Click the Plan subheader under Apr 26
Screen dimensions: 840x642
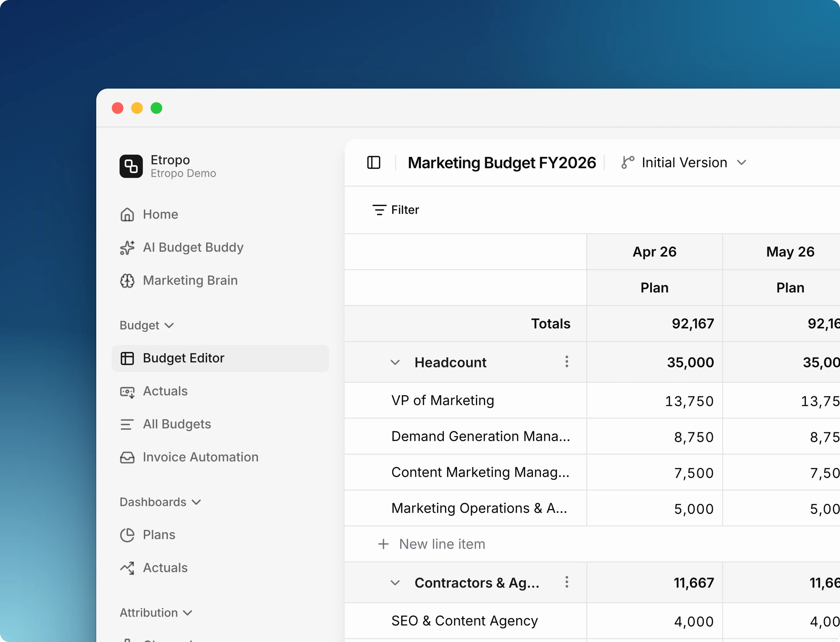click(654, 288)
